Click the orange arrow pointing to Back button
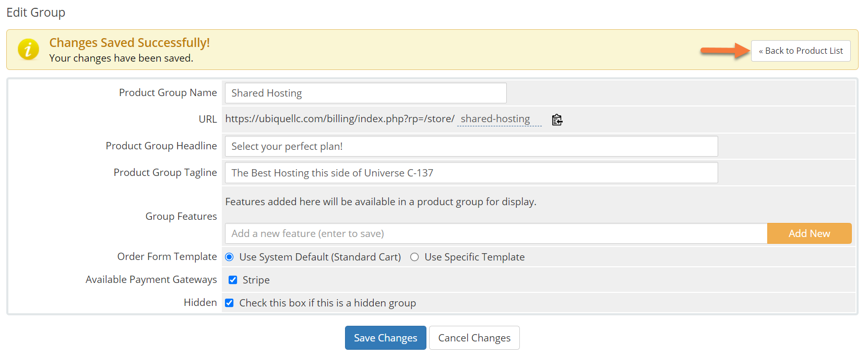The height and width of the screenshot is (355, 868). pyautogui.click(x=724, y=51)
